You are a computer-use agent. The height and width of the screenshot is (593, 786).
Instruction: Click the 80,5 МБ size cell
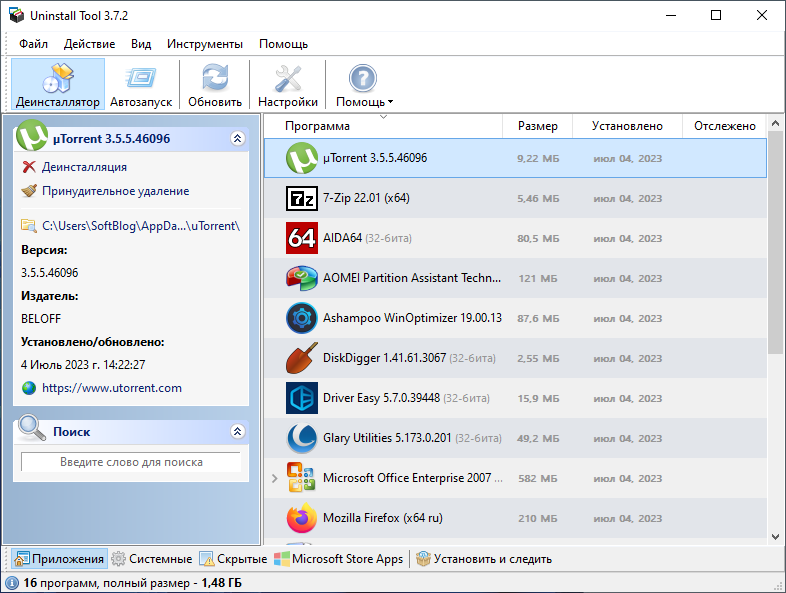[538, 239]
